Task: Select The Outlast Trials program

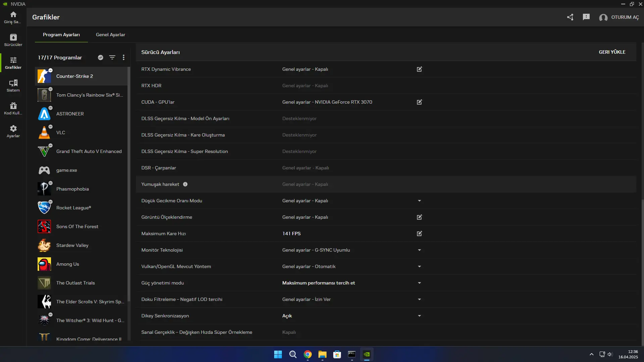Action: pos(81,283)
